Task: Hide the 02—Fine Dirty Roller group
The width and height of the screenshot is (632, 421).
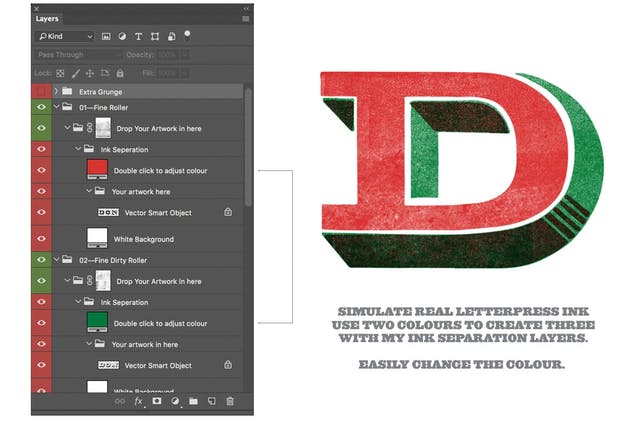Action: point(41,260)
